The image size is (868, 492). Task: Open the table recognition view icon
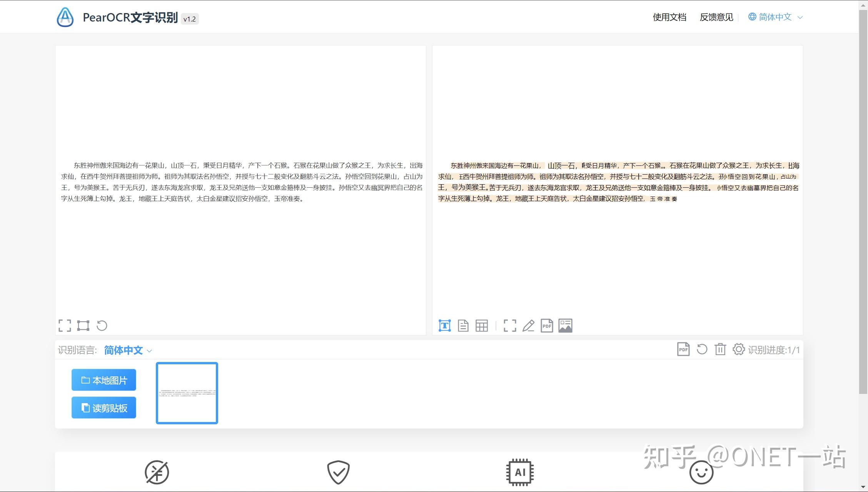point(482,325)
